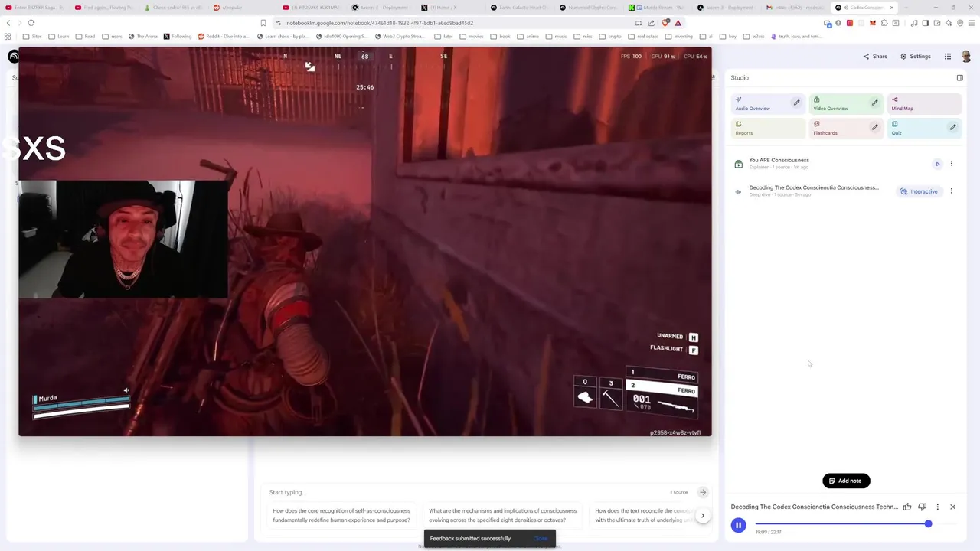Open more options for 'Decoding The Codex' item
Viewport: 980px width, 551px height.
pos(952,191)
